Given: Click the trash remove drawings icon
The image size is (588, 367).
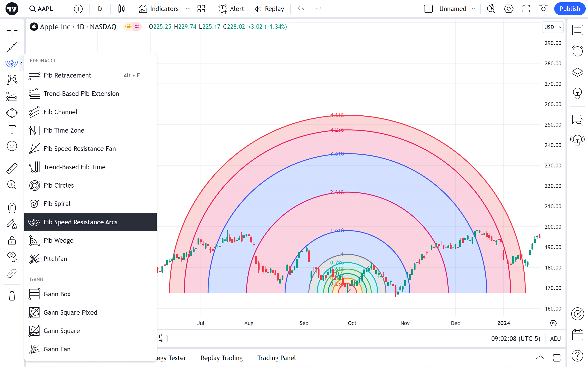Looking at the screenshot, I should coord(12,296).
